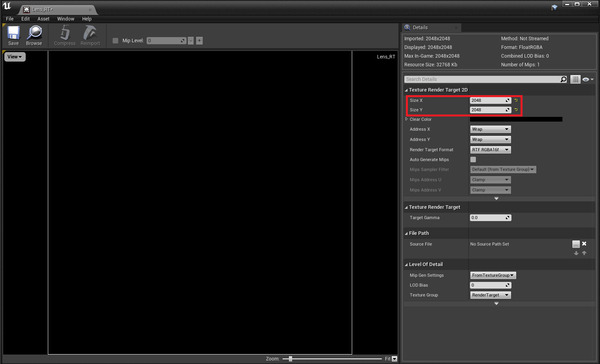Image resolution: width=600 pixels, height=364 pixels.
Task: Click the tutorial icon in title bar
Action: coord(554,7)
